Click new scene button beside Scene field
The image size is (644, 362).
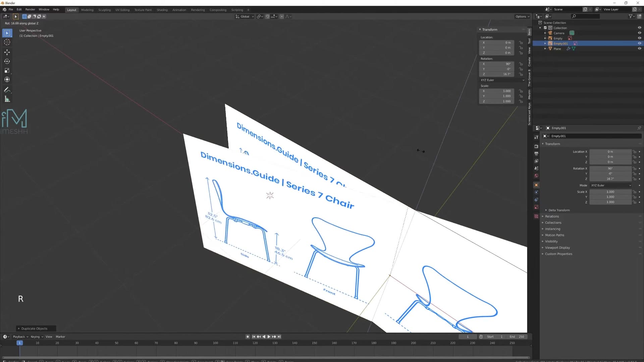click(585, 9)
